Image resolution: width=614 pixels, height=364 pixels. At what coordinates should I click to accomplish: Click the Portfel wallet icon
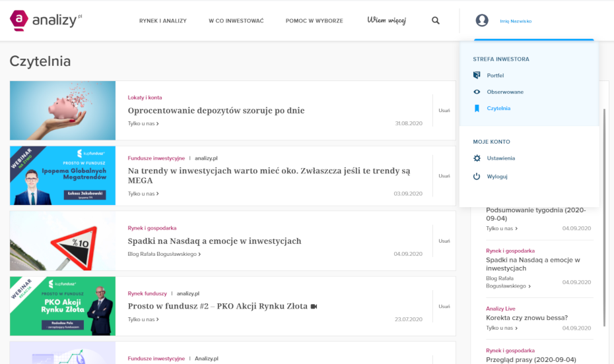pos(477,75)
